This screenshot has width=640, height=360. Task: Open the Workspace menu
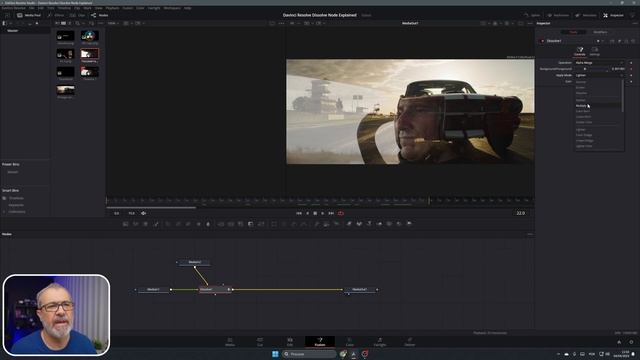click(x=172, y=8)
